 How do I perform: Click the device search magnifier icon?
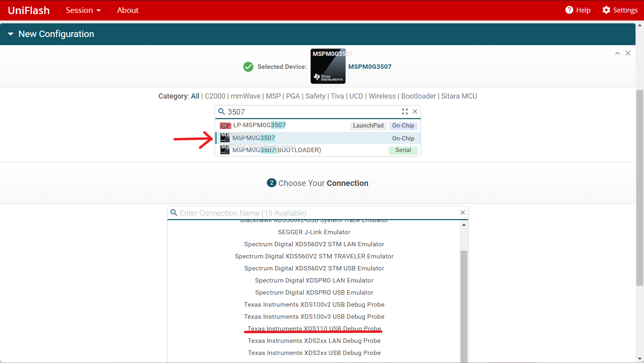coord(221,111)
